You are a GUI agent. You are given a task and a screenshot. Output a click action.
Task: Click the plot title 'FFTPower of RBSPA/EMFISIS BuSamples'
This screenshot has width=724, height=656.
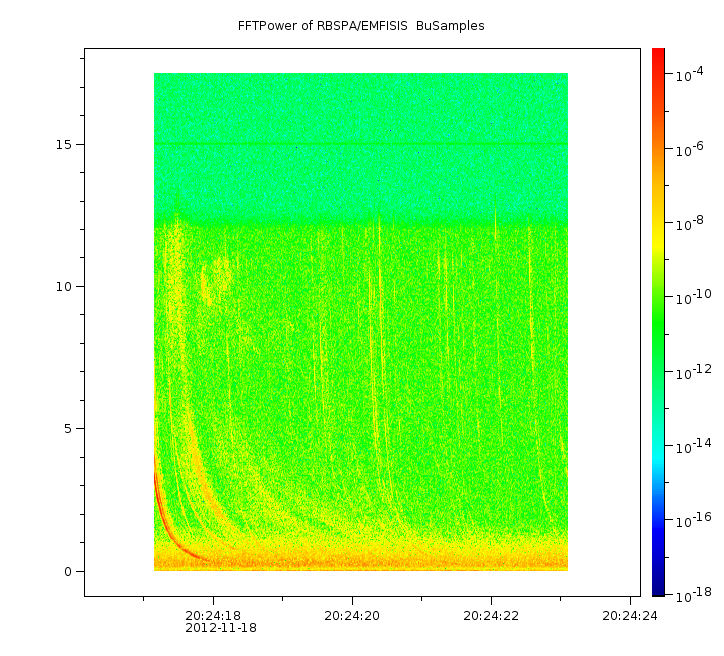[x=361, y=26]
